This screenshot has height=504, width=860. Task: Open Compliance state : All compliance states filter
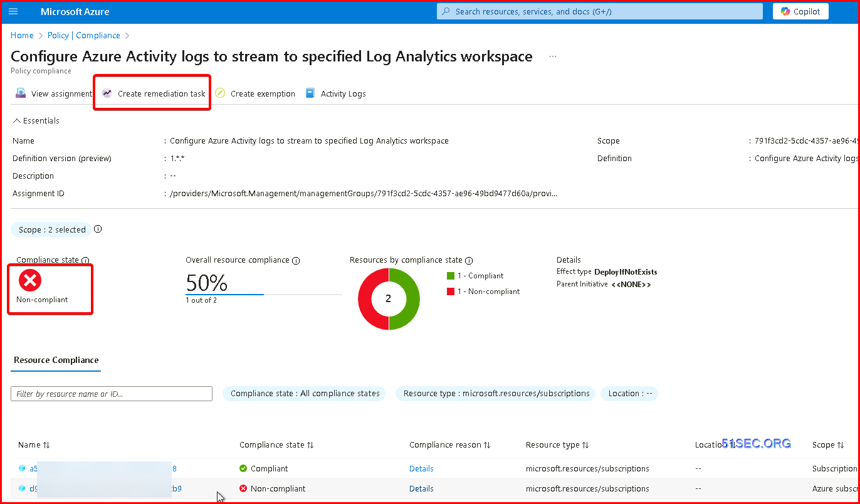(x=305, y=394)
